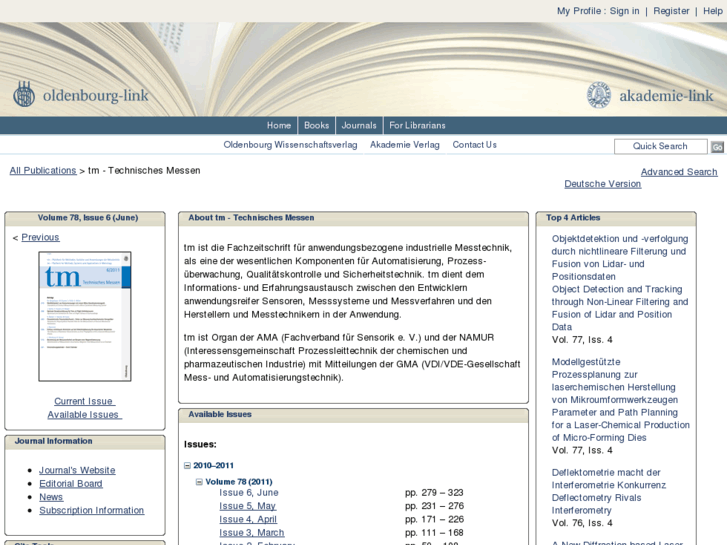This screenshot has height=545, width=727.
Task: Switch to Deutsche Version
Action: 602,184
